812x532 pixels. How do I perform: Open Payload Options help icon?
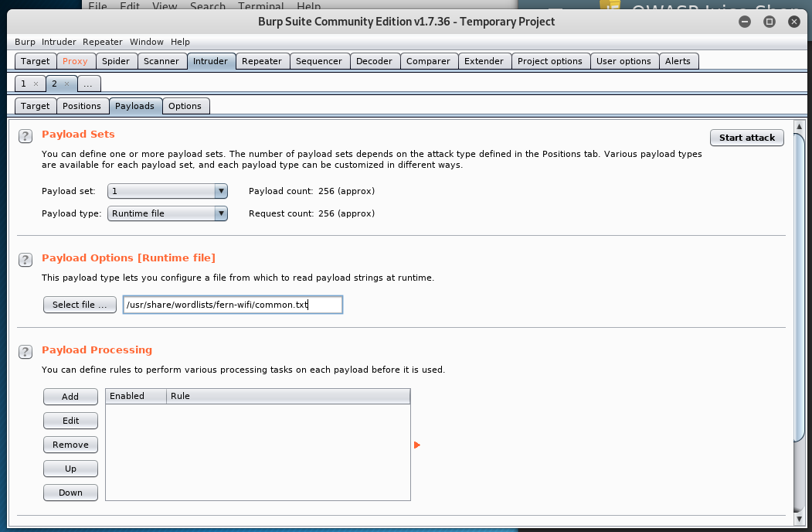pos(25,260)
